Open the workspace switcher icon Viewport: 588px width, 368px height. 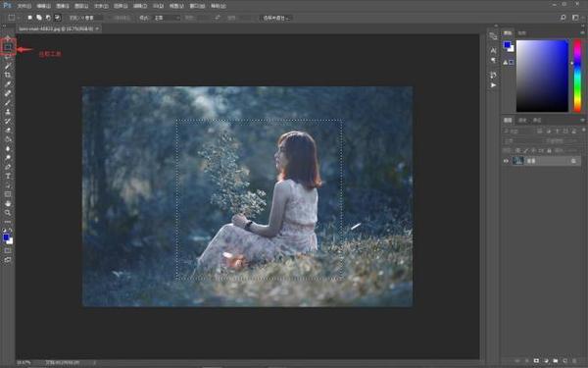tap(575, 18)
